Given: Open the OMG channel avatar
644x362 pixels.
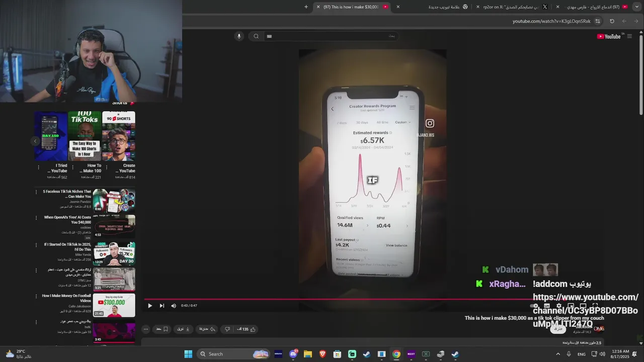Looking at the screenshot, I should coord(599,329).
